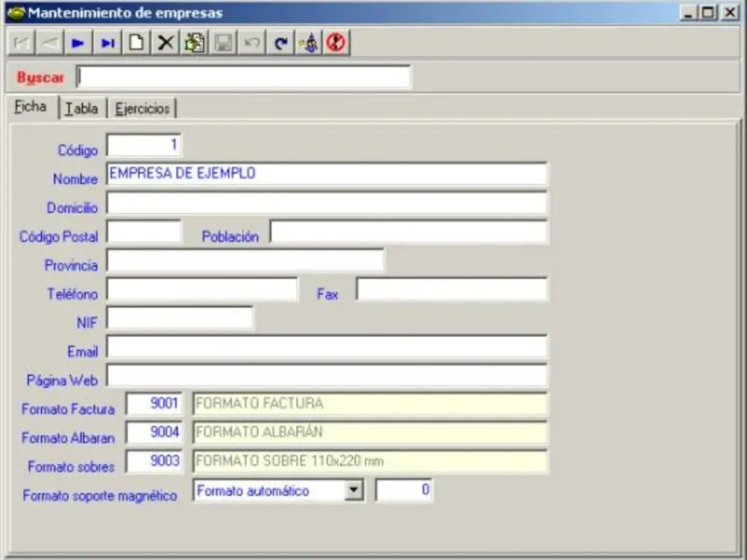
Task: Switch to the Tabla tab
Action: coord(82,108)
